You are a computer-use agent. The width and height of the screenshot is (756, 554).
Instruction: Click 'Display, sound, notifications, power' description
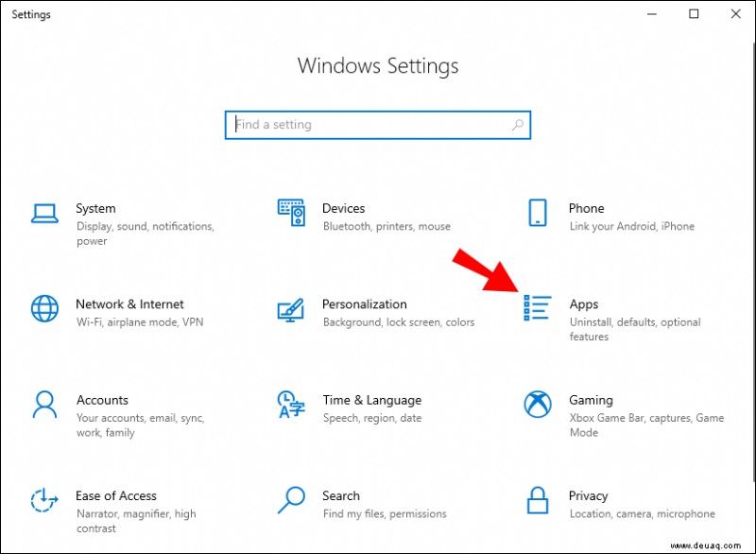(x=146, y=234)
